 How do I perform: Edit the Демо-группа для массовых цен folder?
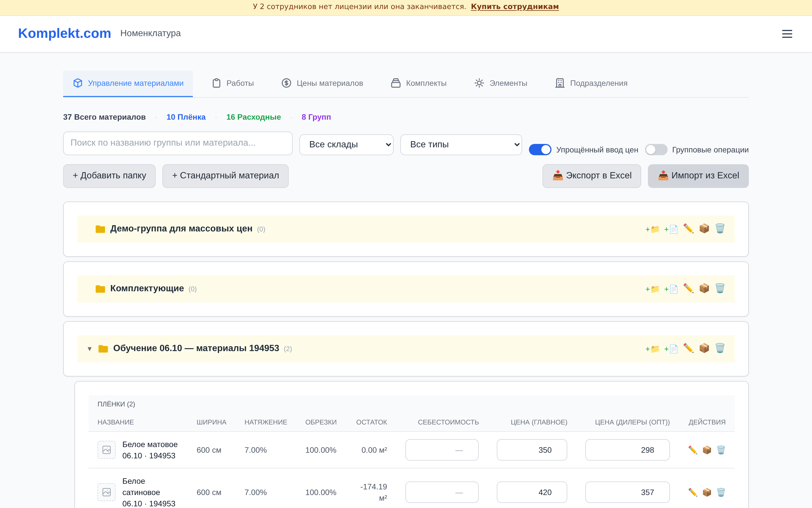(688, 229)
